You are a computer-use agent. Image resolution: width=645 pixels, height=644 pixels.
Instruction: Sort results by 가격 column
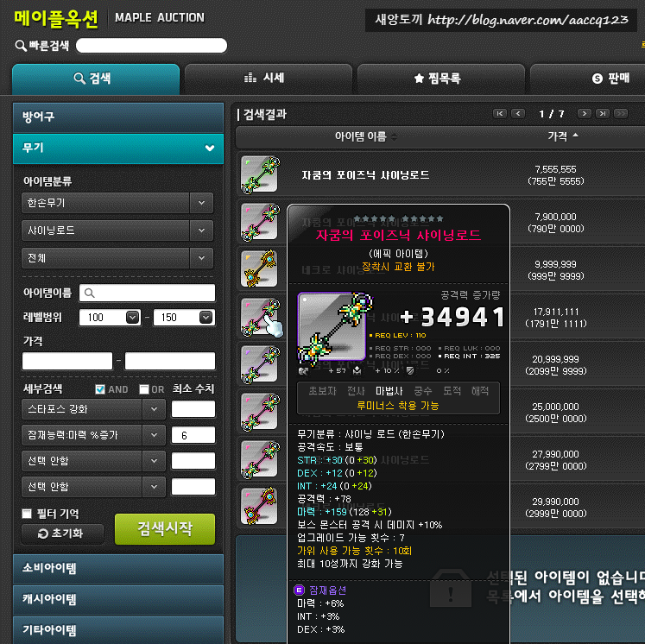click(x=562, y=136)
